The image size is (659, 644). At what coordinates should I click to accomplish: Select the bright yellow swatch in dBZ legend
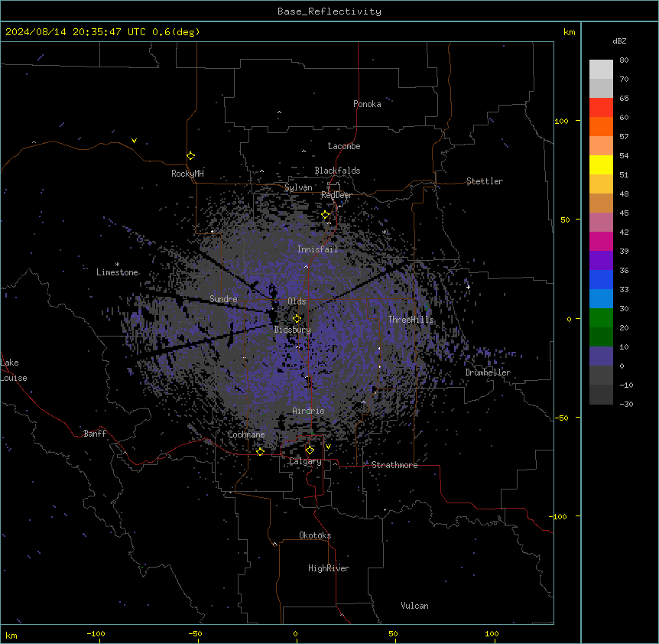(x=601, y=164)
